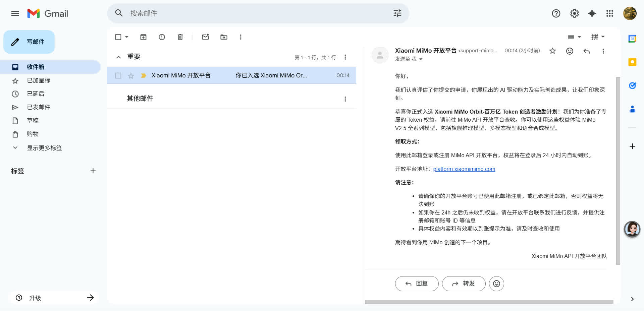This screenshot has height=311, width=644.
Task: Open split pane mode dropdown
Action: pos(574,37)
